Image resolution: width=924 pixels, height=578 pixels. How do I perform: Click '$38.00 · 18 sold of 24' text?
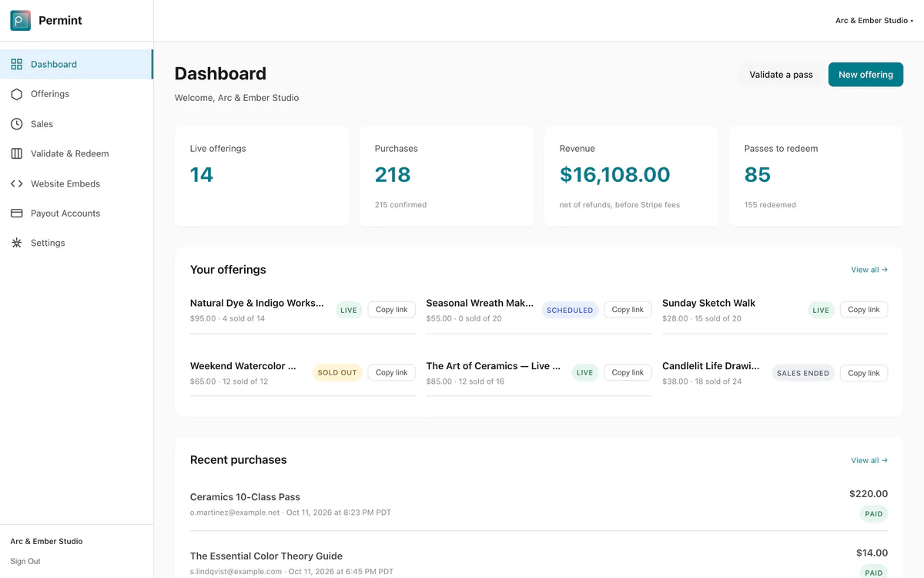coord(701,381)
